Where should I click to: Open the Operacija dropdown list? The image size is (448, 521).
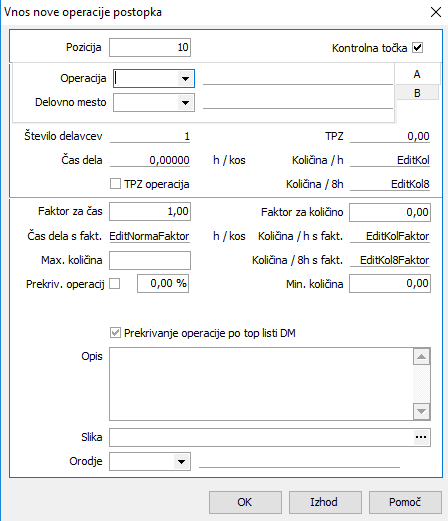coord(185,79)
